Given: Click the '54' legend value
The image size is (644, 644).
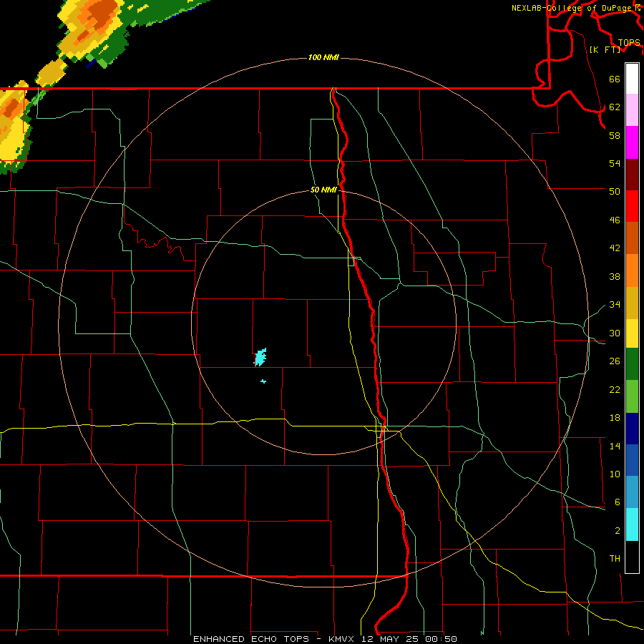Looking at the screenshot, I should pyautogui.click(x=615, y=163).
